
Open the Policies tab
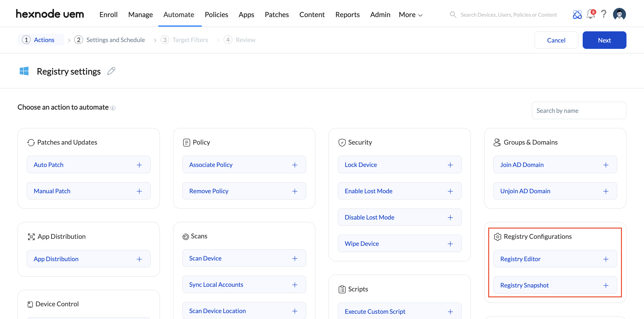[216, 15]
